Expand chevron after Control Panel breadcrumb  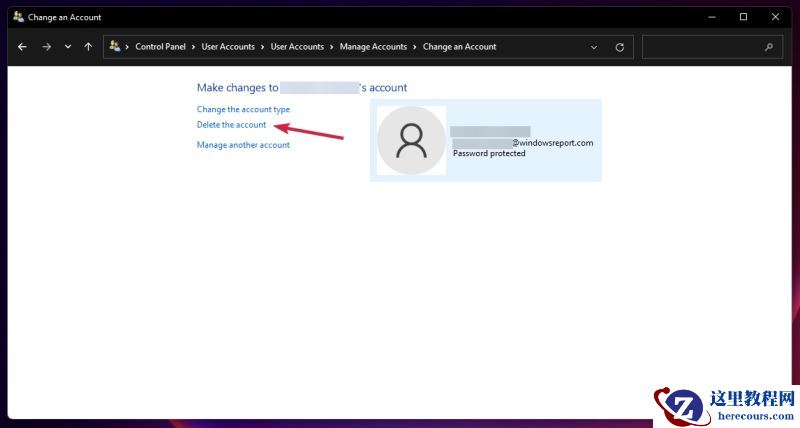193,47
